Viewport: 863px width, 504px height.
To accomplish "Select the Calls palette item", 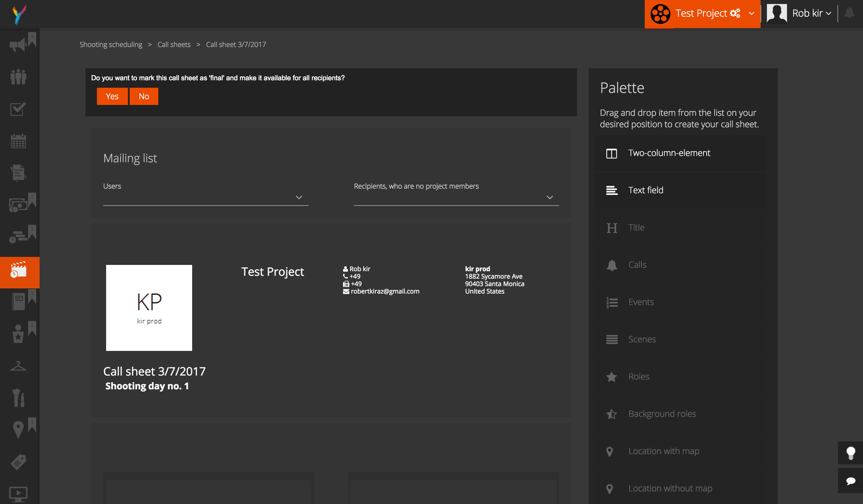I will [x=680, y=265].
